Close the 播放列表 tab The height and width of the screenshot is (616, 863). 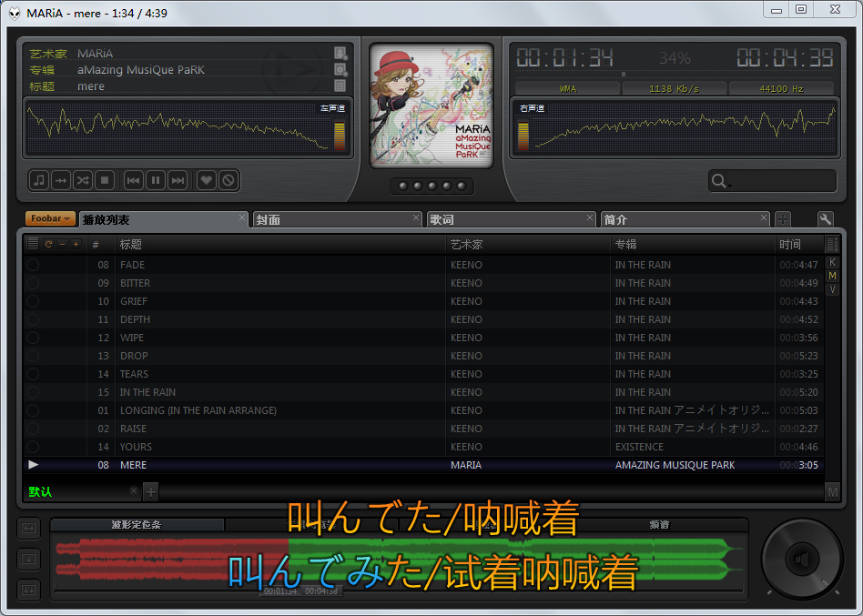[x=242, y=217]
